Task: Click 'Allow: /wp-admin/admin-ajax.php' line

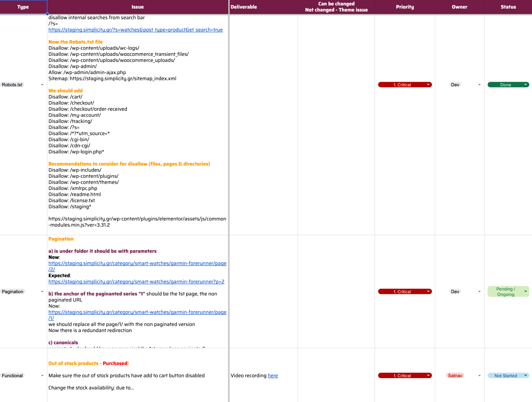Action: [x=87, y=73]
